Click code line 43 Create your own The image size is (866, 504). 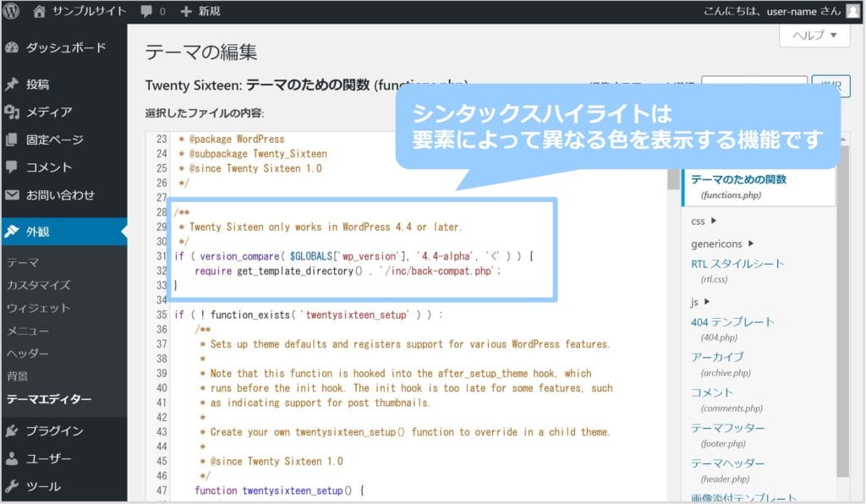[405, 431]
